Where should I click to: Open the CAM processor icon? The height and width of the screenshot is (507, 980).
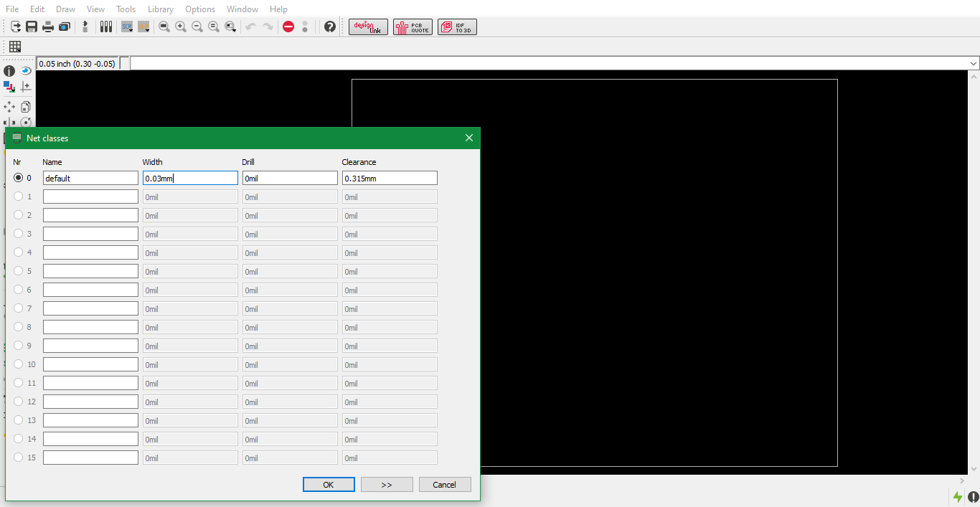[65, 27]
